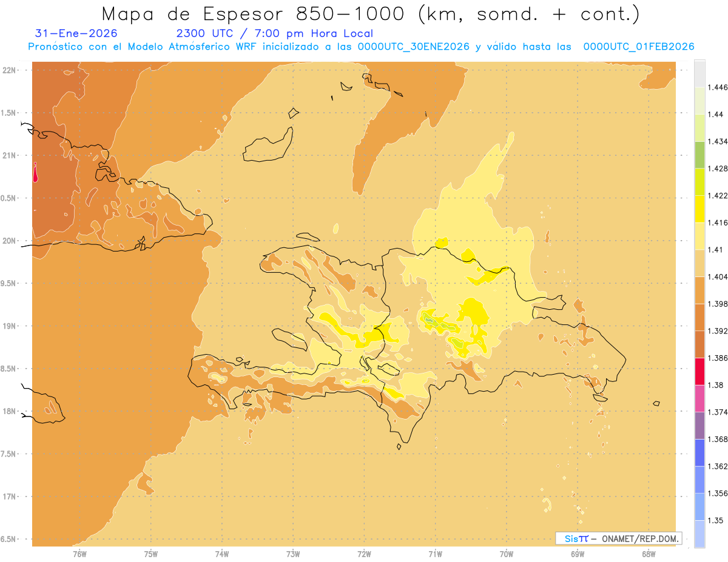The height and width of the screenshot is (562, 728).
Task: Click the legend value '1.374'
Action: [x=719, y=412]
